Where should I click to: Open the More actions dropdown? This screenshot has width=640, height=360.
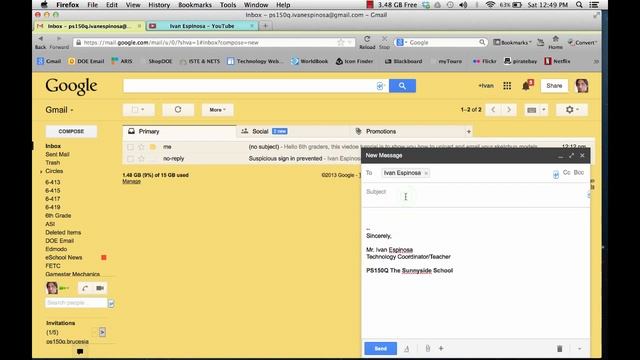(217, 109)
